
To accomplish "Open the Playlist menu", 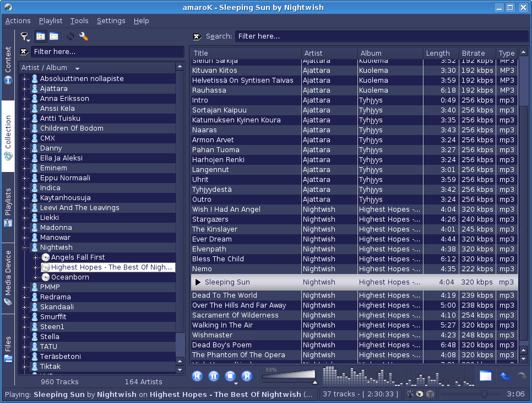I will click(x=51, y=21).
